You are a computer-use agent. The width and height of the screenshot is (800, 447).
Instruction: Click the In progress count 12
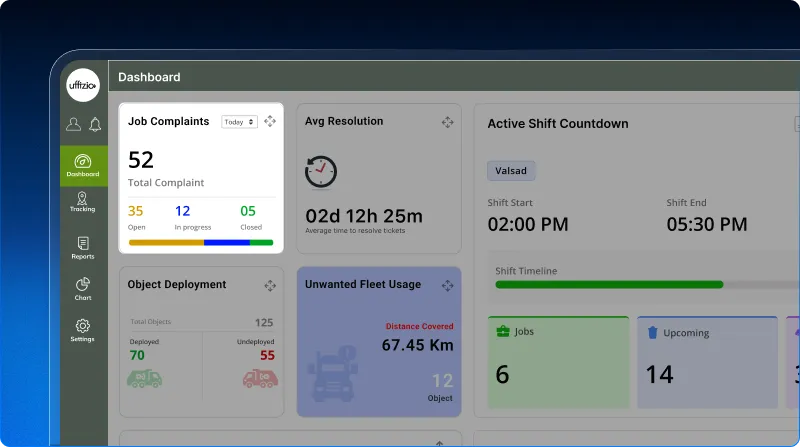183,211
